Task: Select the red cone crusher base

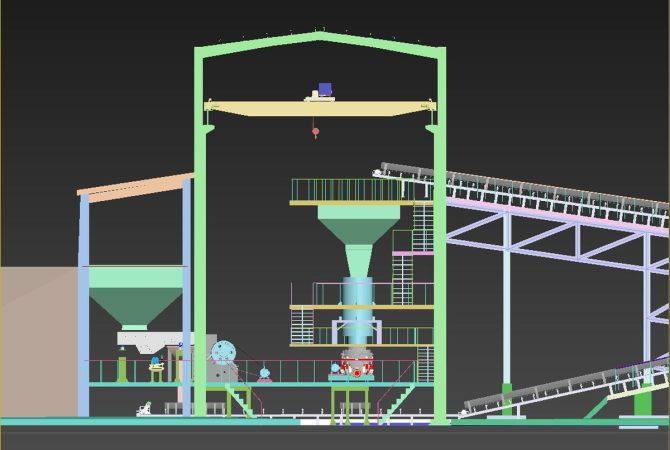Action: tap(356, 365)
